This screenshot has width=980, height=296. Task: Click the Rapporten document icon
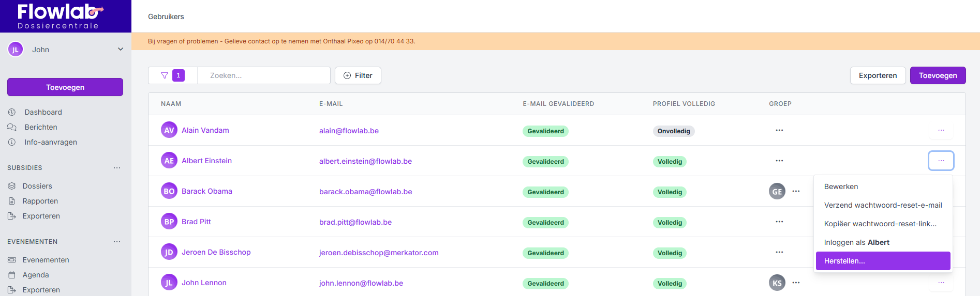click(12, 201)
